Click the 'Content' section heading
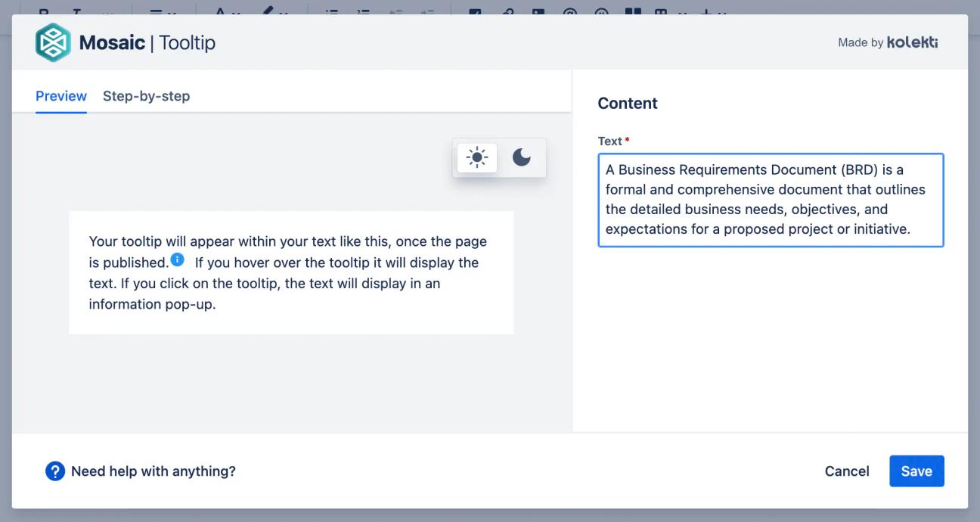 tap(628, 104)
